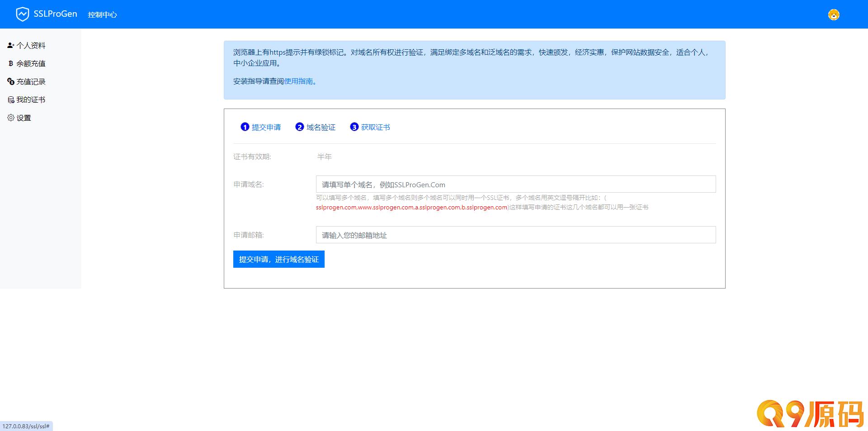Image resolution: width=868 pixels, height=431 pixels.
Task: Click the 半年 validity value
Action: (x=325, y=156)
